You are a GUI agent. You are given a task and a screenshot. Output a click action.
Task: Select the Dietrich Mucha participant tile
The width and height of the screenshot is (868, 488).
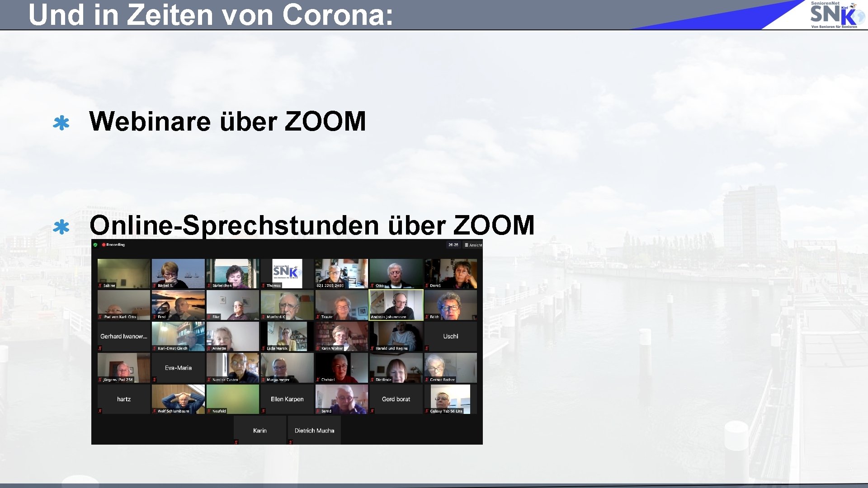pyautogui.click(x=314, y=430)
